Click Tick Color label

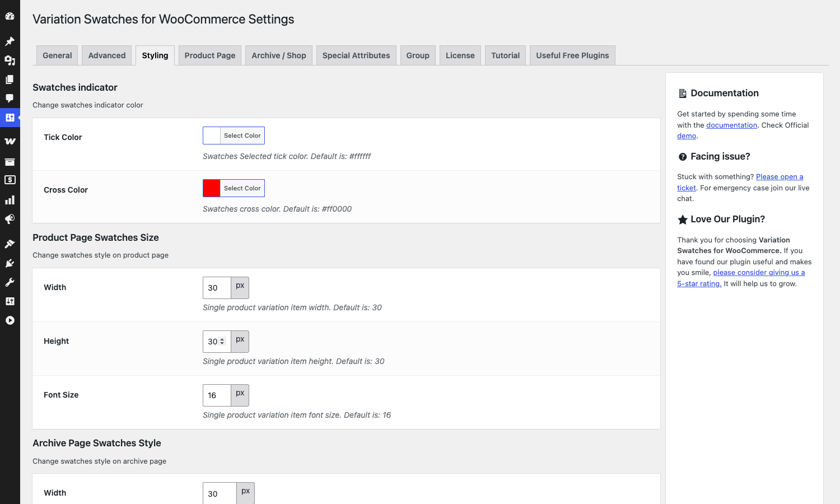[x=63, y=137]
